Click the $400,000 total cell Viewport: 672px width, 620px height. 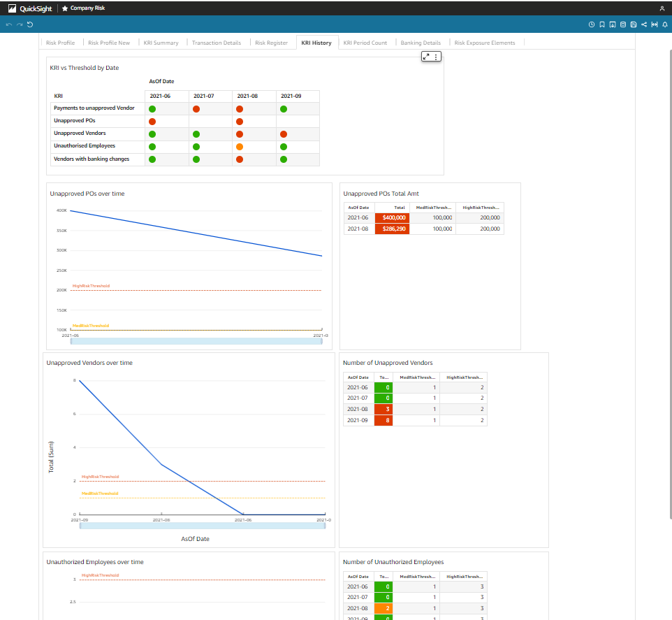[391, 217]
